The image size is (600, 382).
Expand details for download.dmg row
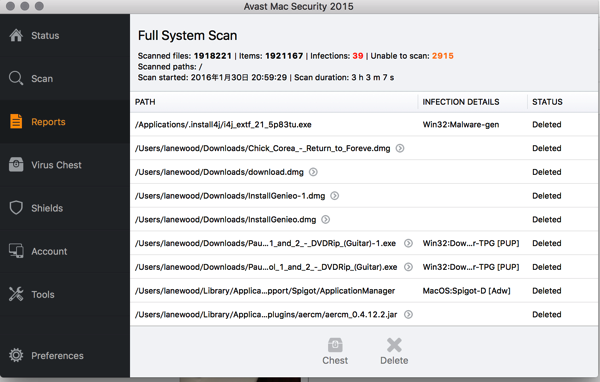pyautogui.click(x=313, y=172)
